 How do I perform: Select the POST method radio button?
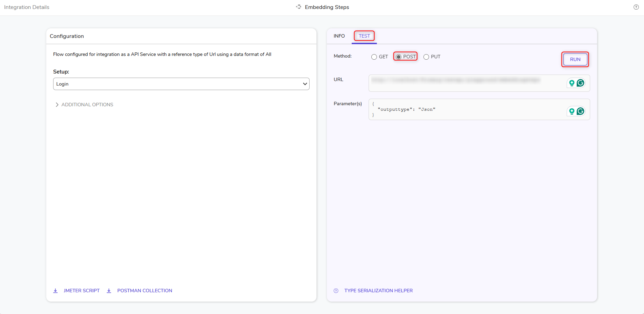tap(399, 57)
